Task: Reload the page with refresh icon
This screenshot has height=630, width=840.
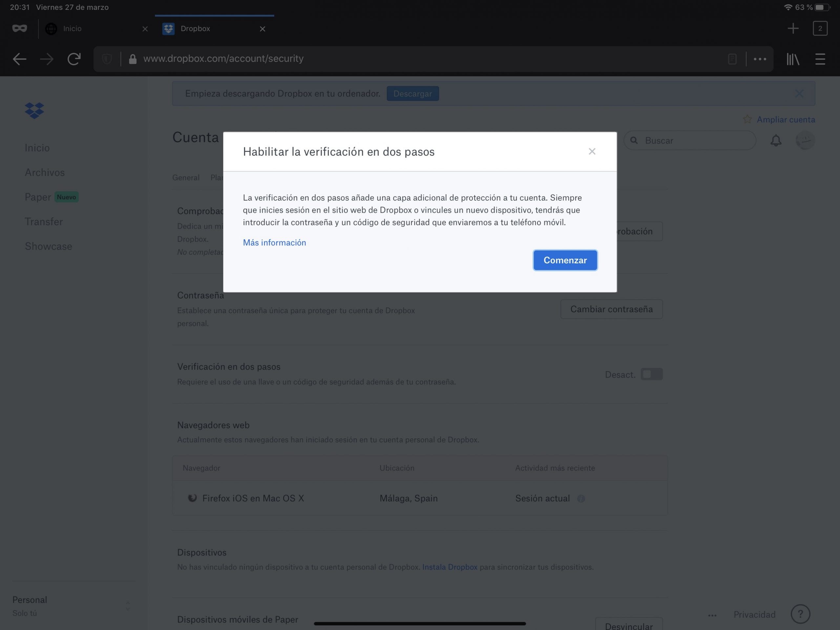Action: (74, 59)
